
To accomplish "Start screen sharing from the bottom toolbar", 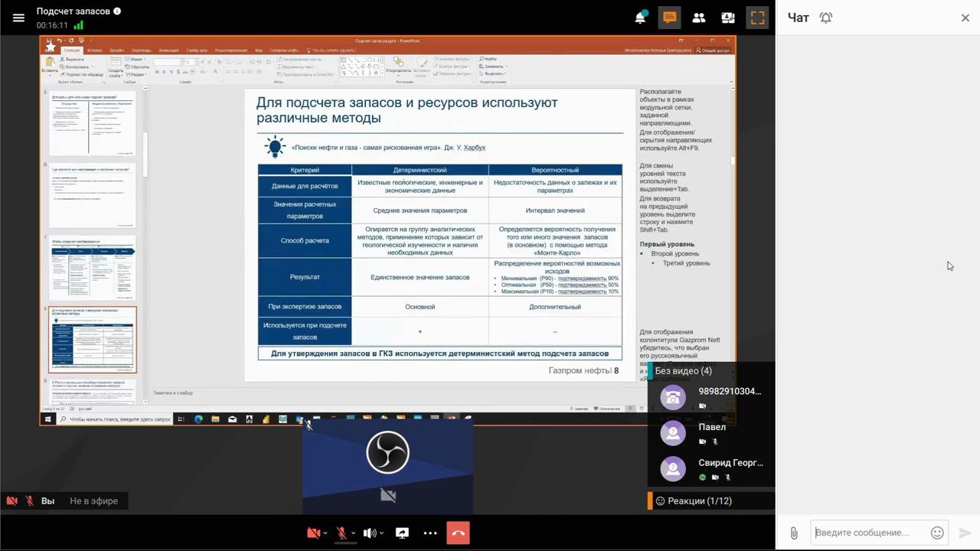I will 402,533.
